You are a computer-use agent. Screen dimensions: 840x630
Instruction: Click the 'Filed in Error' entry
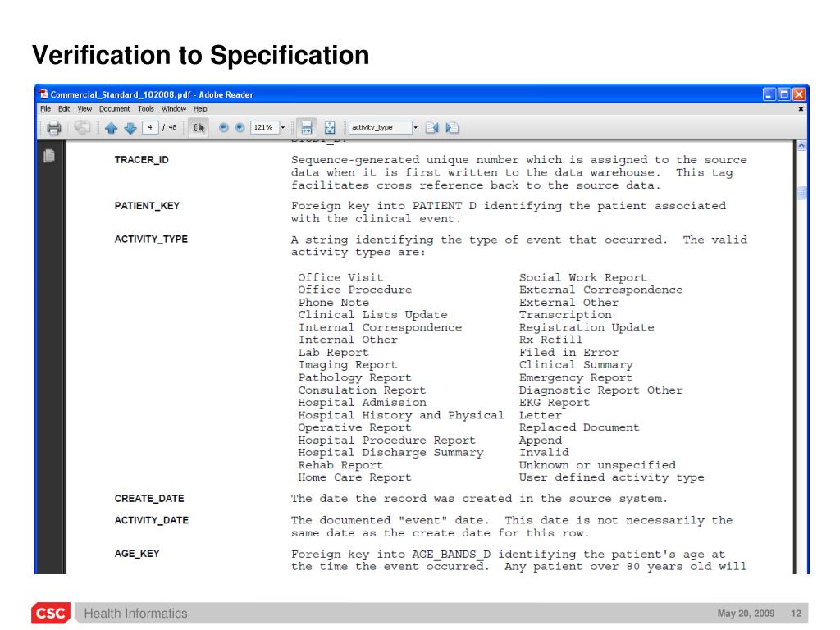[568, 353]
